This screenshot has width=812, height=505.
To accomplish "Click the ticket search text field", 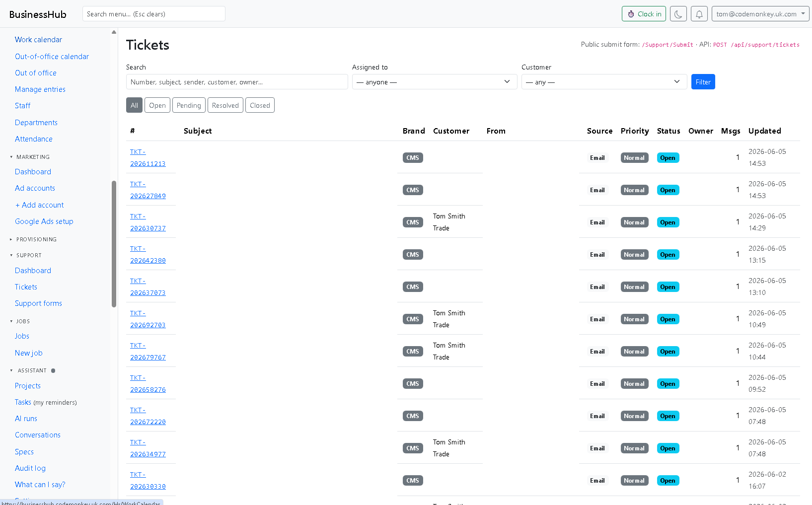I will click(237, 82).
